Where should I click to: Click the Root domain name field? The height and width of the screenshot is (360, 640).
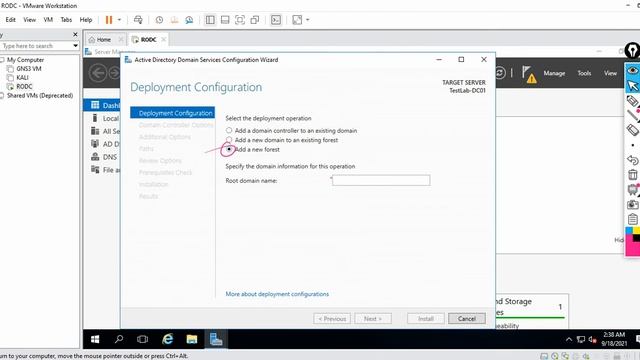pos(381,180)
